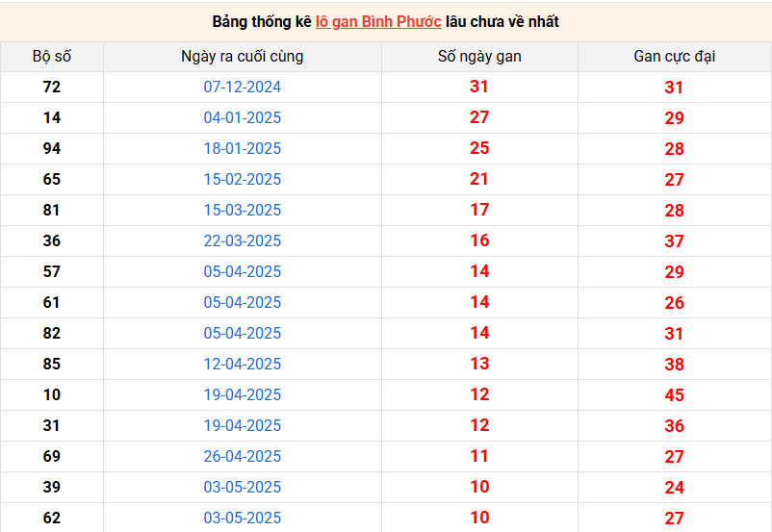The width and height of the screenshot is (772, 532).
Task: Select the date 04-01-2025 for number 14
Action: (243, 117)
